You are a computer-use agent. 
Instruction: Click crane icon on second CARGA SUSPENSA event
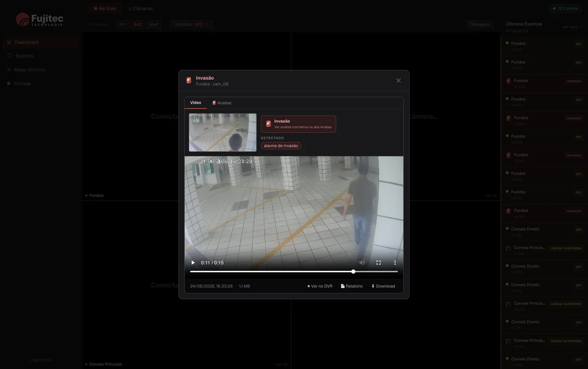coord(509,304)
